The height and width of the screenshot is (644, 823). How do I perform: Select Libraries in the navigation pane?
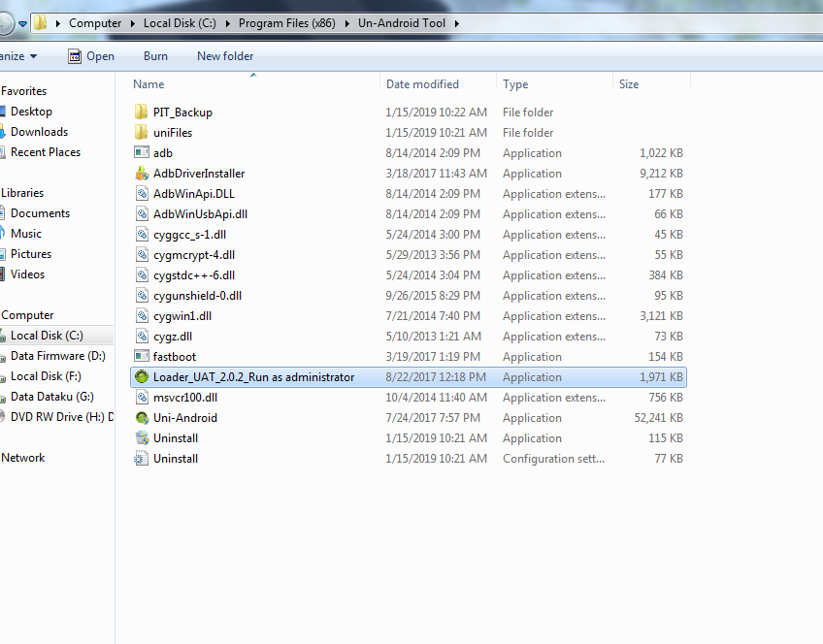[22, 192]
